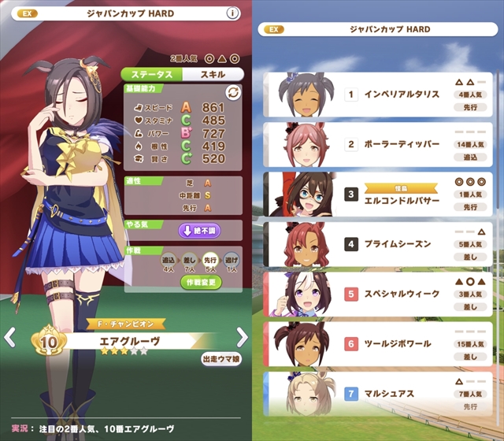Click the gold number 10 crown badge
The width and height of the screenshot is (504, 441).
(x=49, y=340)
